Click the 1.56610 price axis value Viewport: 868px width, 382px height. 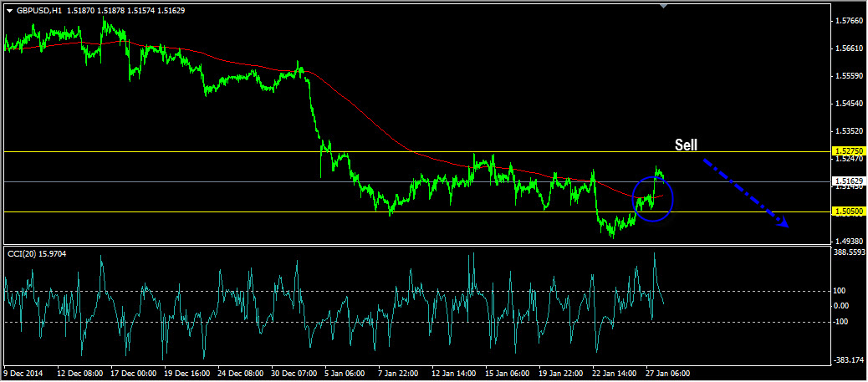[x=850, y=48]
